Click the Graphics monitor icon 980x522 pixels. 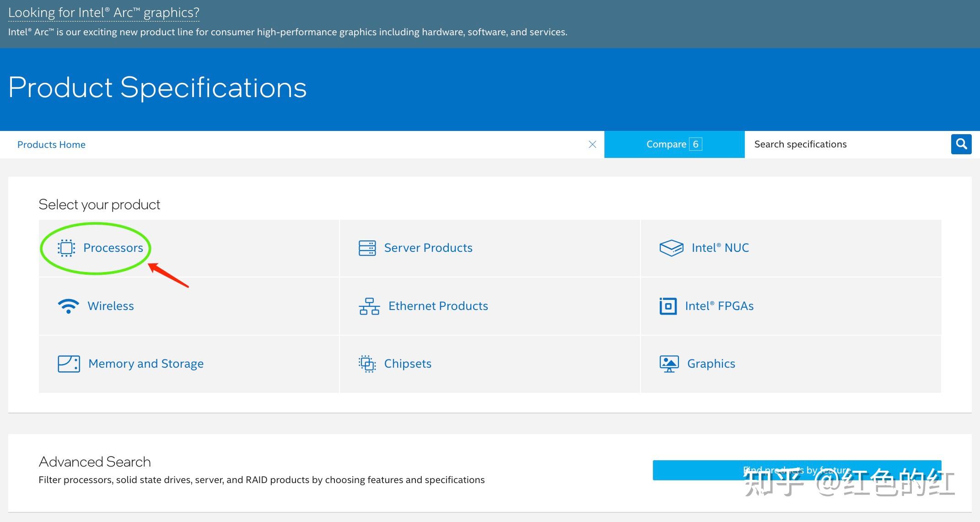click(x=669, y=364)
